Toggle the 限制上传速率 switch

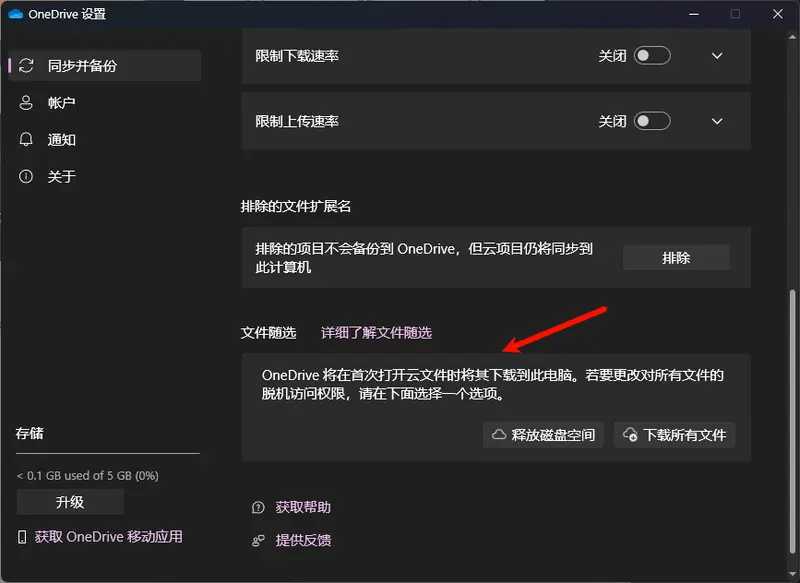tap(652, 121)
